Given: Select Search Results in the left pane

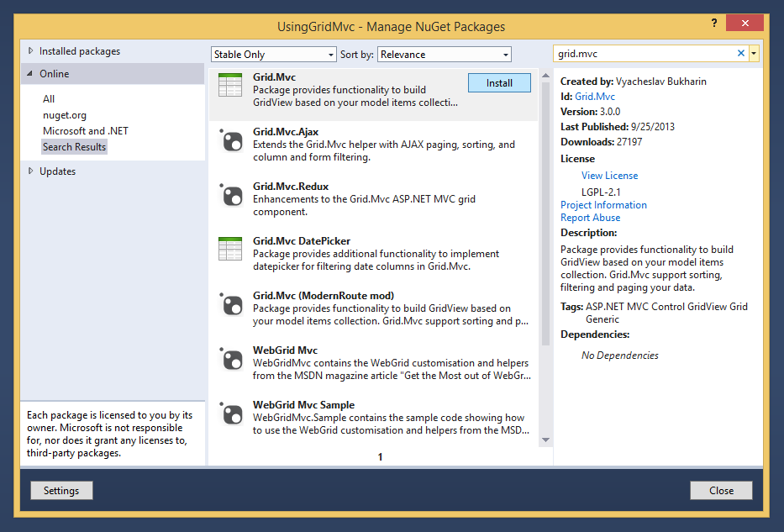Looking at the screenshot, I should pos(75,147).
